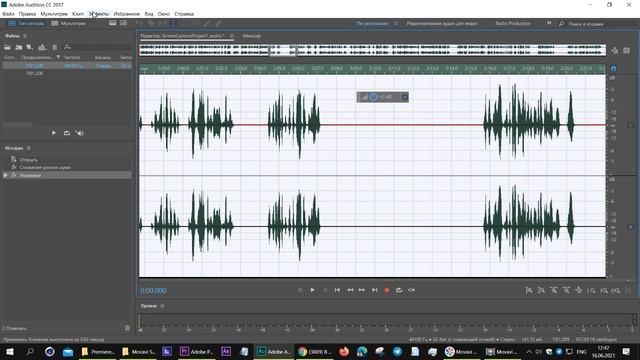Adjust HUD gain knob
The width and height of the screenshot is (640, 360).
tap(373, 97)
